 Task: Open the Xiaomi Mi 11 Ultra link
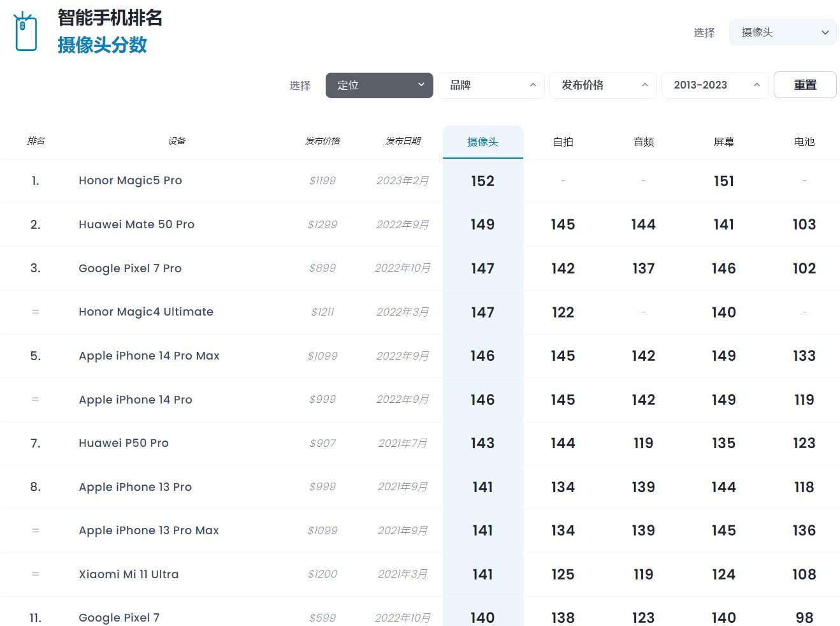click(129, 574)
